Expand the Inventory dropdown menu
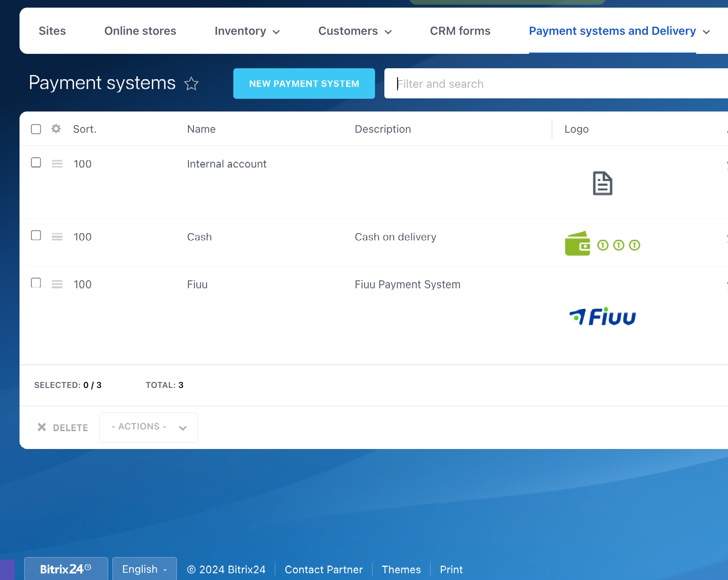Image resolution: width=728 pixels, height=580 pixels. 247,31
